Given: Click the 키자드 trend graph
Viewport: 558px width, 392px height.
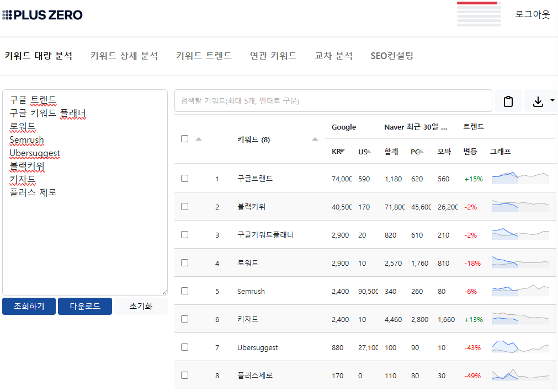Looking at the screenshot, I should tap(520, 318).
